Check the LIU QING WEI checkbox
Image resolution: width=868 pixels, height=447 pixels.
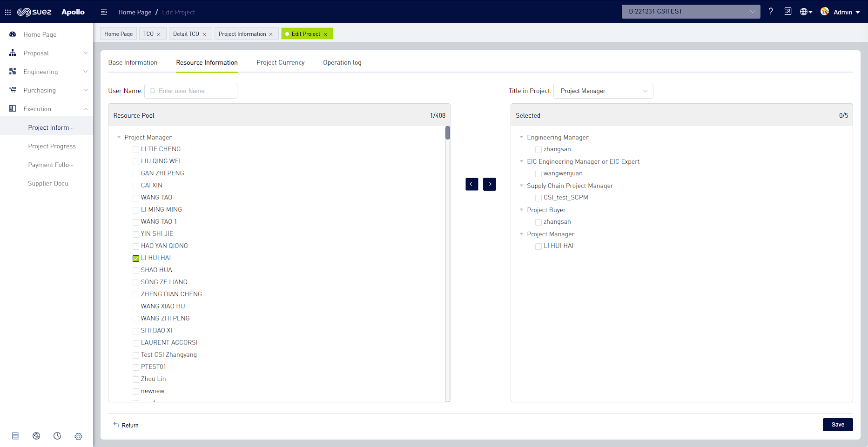136,162
